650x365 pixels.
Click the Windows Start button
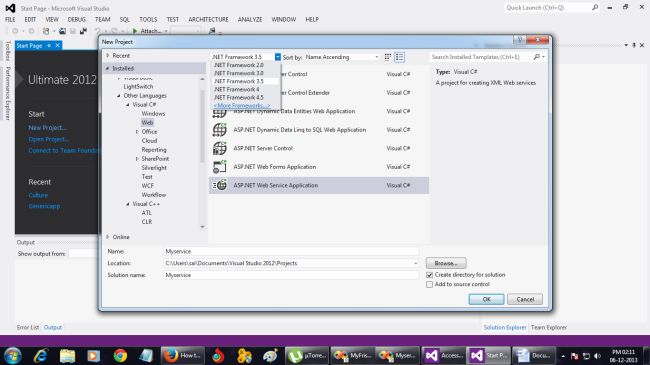click(12, 355)
